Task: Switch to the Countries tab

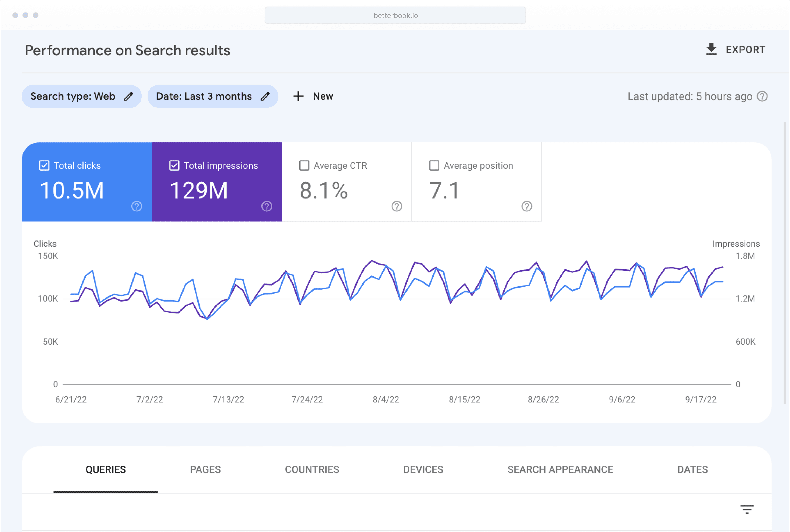Action: pyautogui.click(x=311, y=469)
